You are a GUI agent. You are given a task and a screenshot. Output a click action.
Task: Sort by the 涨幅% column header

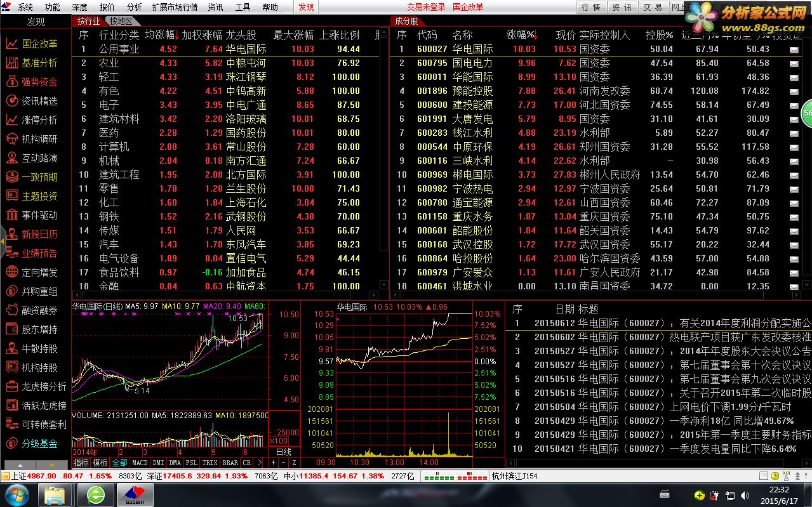522,35
